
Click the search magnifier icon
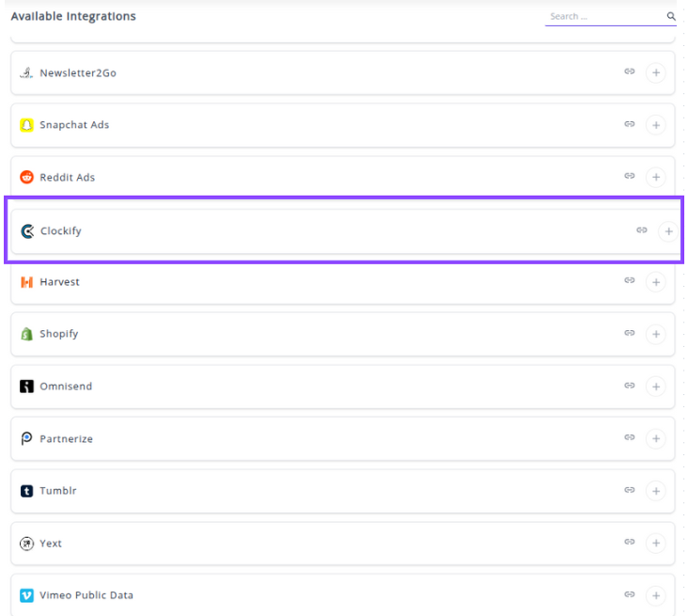tap(671, 17)
